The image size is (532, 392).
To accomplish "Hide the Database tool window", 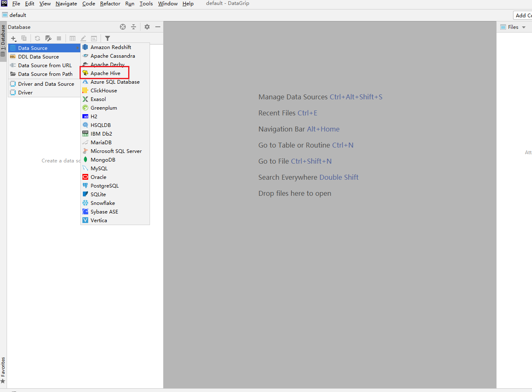I will tap(158, 27).
